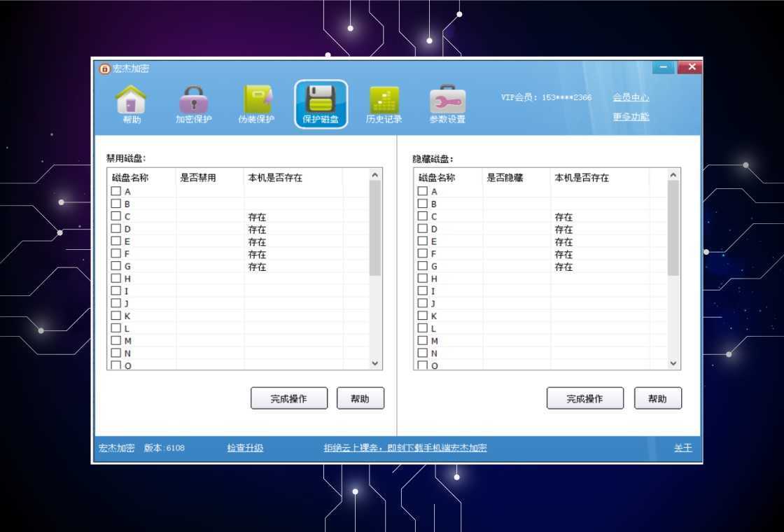The image size is (784, 532).
Task: Click the down scroll arrow of the 禁用磁盘 list
Action: 377,363
